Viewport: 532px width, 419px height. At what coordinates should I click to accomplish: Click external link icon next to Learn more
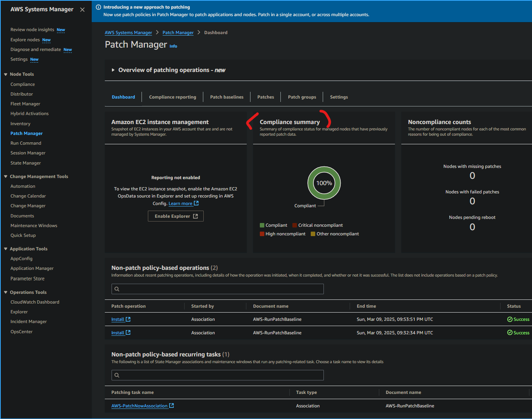[x=196, y=203]
